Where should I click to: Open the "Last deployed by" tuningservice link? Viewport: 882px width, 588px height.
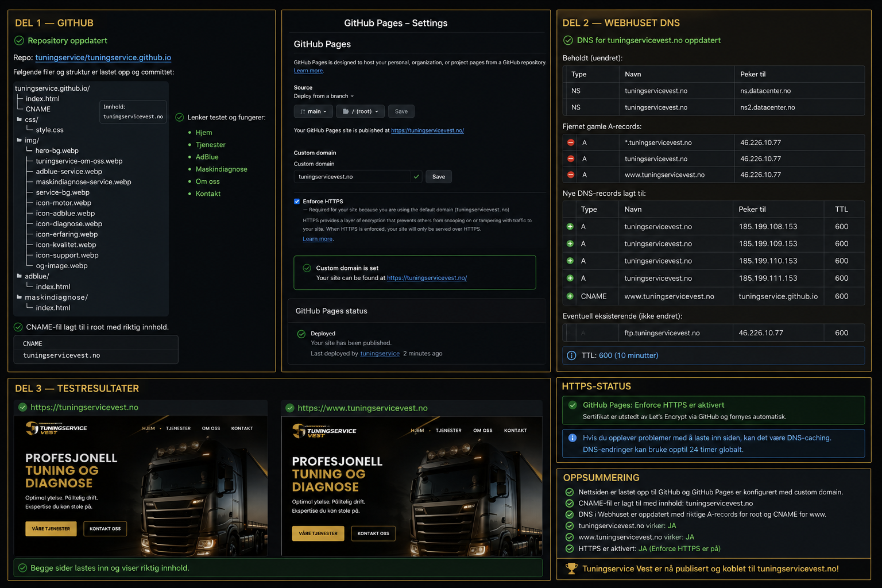[380, 354]
